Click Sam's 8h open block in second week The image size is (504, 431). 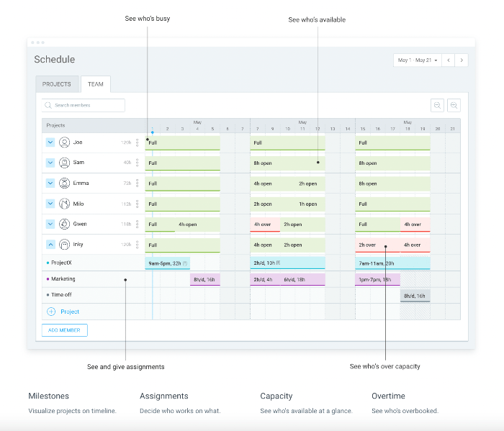pyautogui.click(x=288, y=163)
